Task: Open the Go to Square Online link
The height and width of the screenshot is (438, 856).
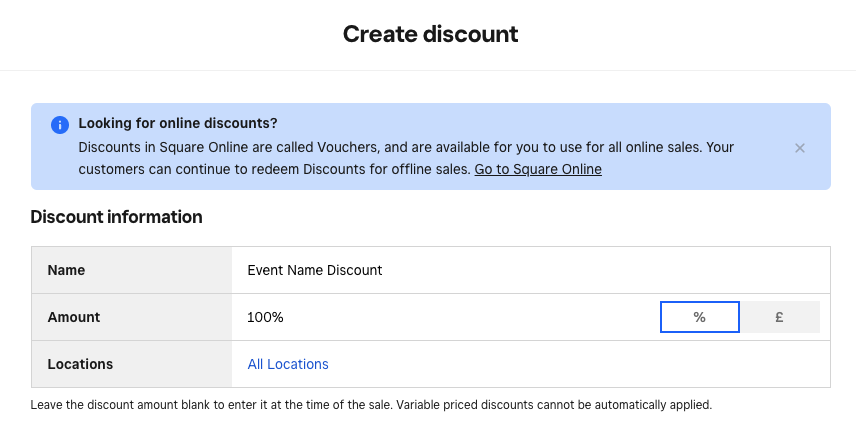Action: [538, 169]
